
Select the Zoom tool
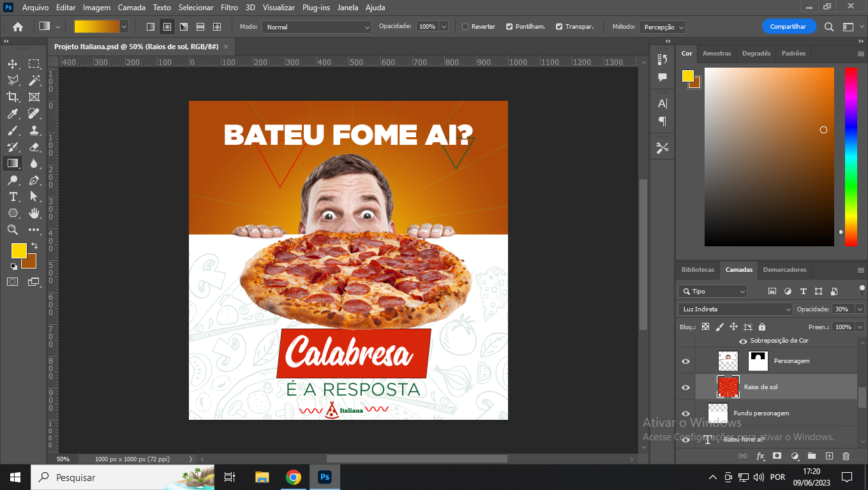[13, 230]
